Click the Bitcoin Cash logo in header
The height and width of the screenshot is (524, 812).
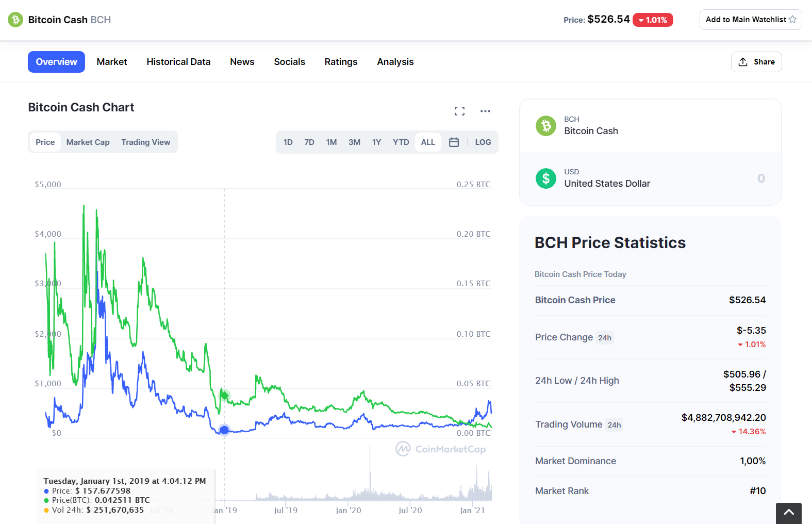pos(15,20)
